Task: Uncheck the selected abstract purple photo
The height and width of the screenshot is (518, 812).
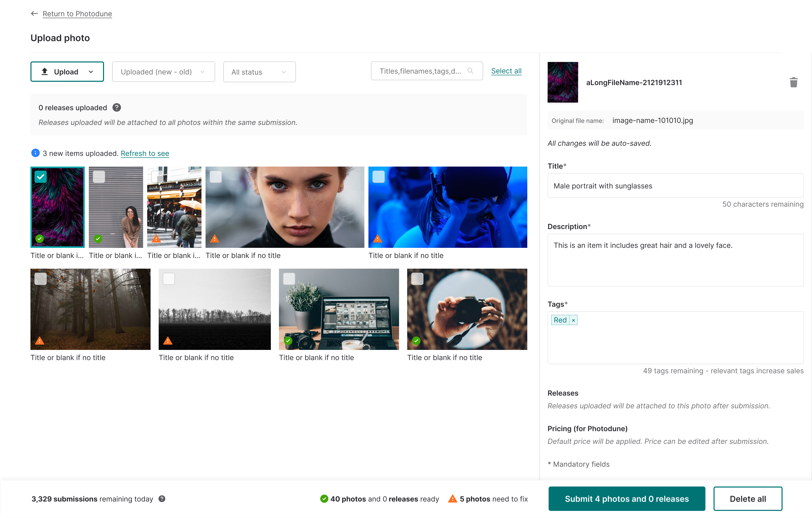Action: [41, 176]
